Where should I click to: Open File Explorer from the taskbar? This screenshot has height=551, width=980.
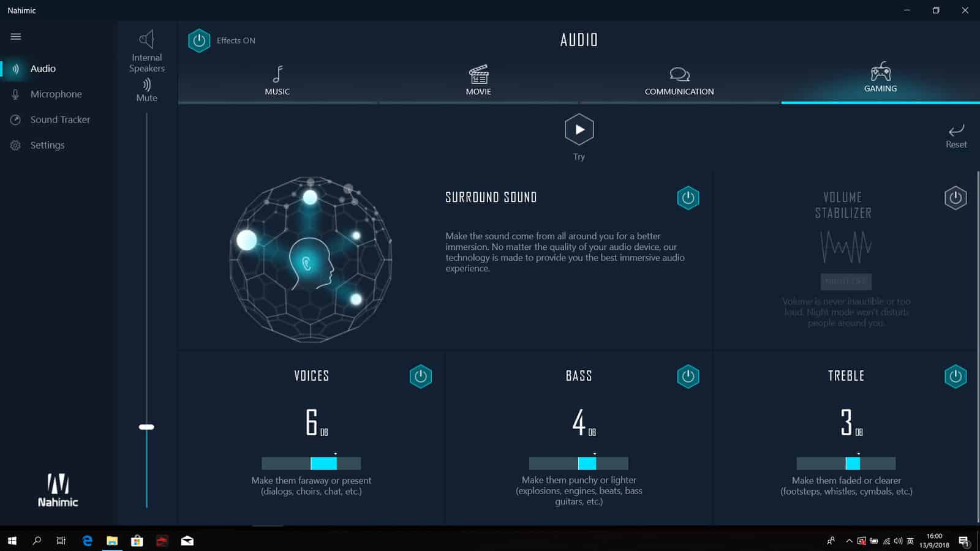coord(112,541)
